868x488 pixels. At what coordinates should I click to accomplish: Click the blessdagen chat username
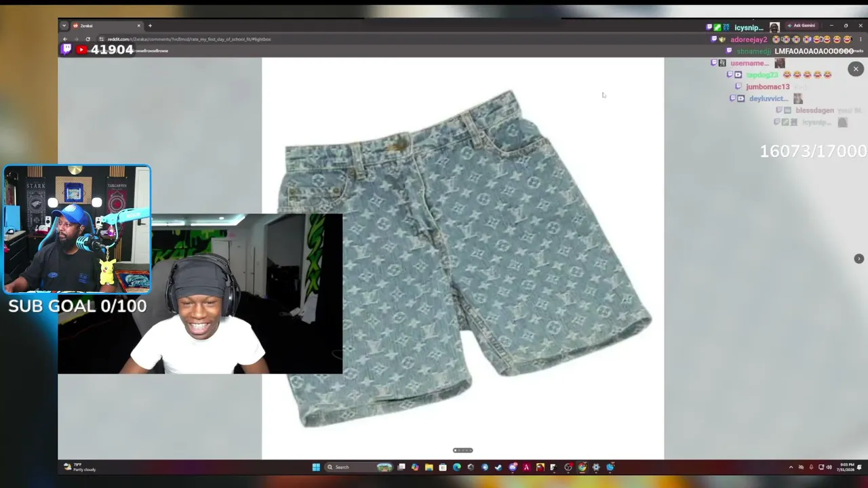pos(814,110)
